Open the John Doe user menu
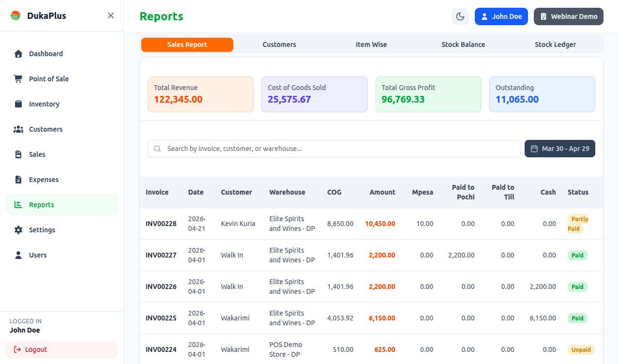 coord(501,16)
